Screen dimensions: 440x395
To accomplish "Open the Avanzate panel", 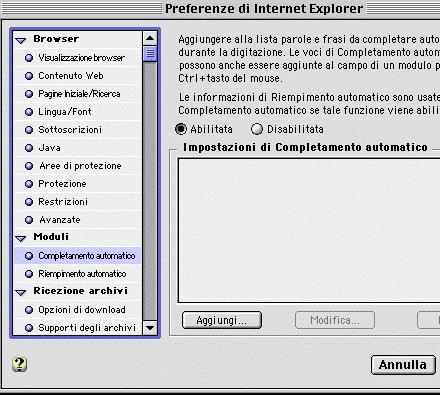I will [x=78, y=220].
